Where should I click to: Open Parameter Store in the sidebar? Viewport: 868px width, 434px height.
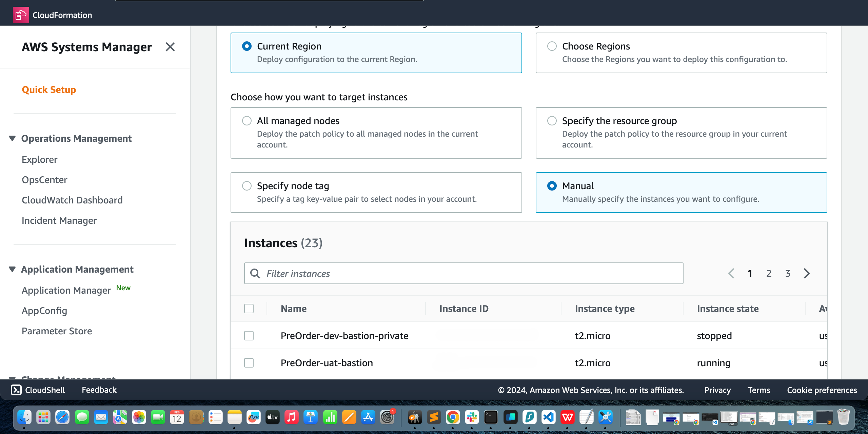[x=57, y=331]
